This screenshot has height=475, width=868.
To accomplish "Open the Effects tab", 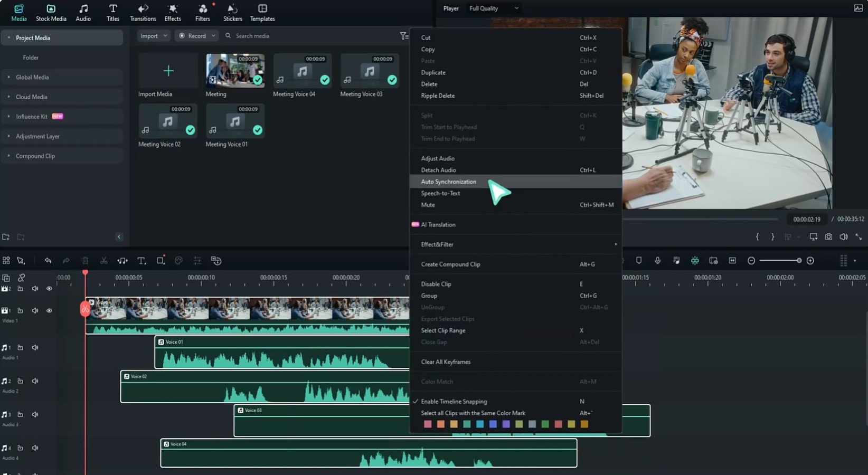I will pos(173,13).
